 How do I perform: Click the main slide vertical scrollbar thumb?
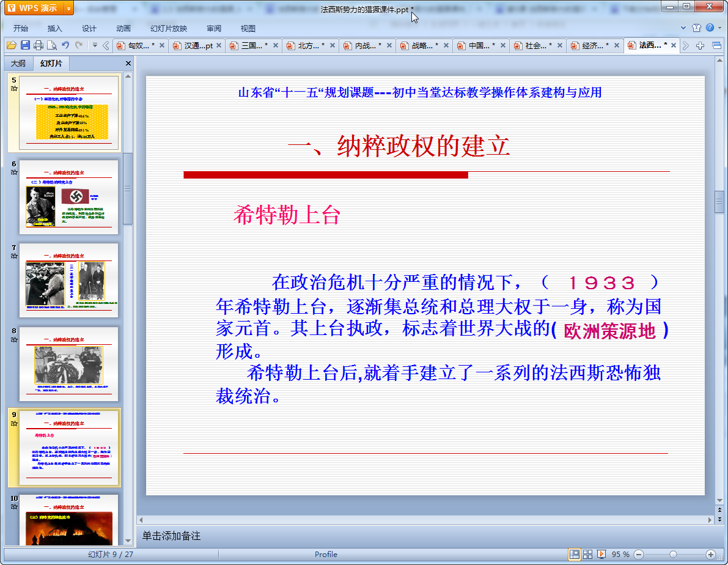(719, 202)
